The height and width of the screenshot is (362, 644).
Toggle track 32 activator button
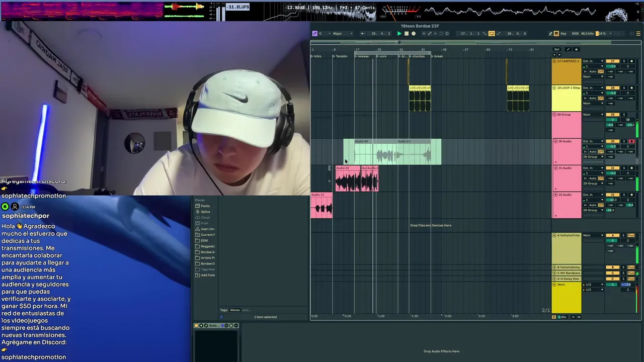pos(613,195)
